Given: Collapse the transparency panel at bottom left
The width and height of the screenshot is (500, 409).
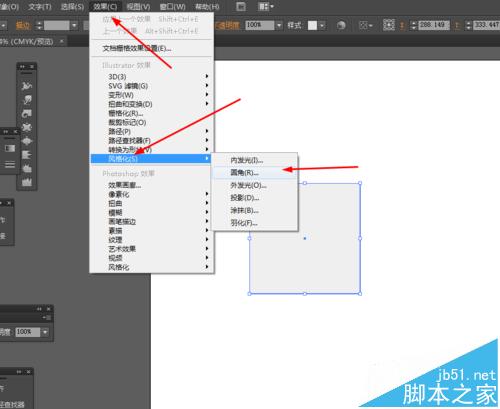Looking at the screenshot, I should click(x=39, y=309).
